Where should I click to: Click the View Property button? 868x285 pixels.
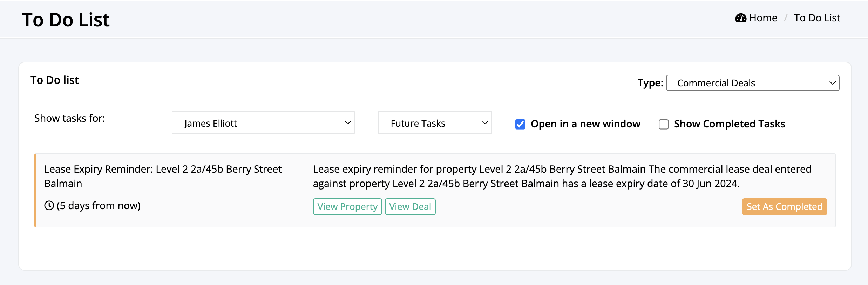click(347, 207)
